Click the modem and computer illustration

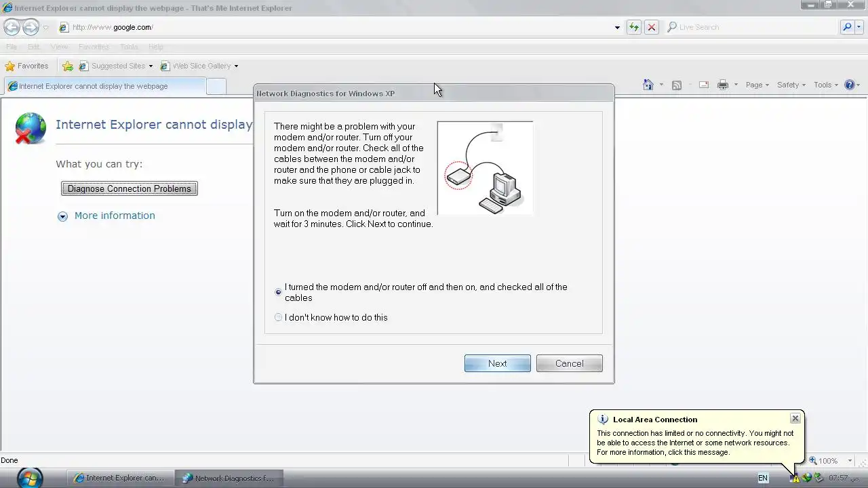pos(485,168)
